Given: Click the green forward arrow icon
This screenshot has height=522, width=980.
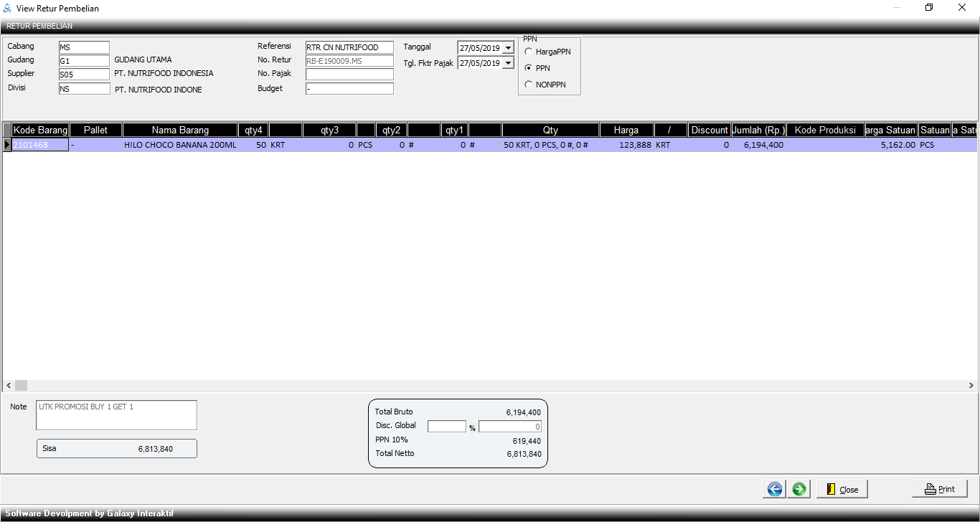Looking at the screenshot, I should pos(798,489).
